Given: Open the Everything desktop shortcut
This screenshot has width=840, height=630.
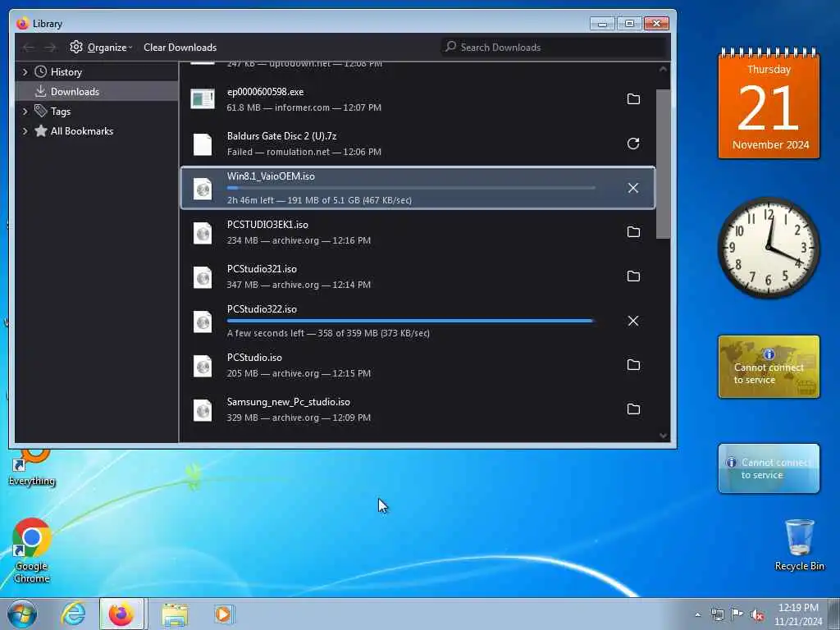Looking at the screenshot, I should [x=32, y=467].
